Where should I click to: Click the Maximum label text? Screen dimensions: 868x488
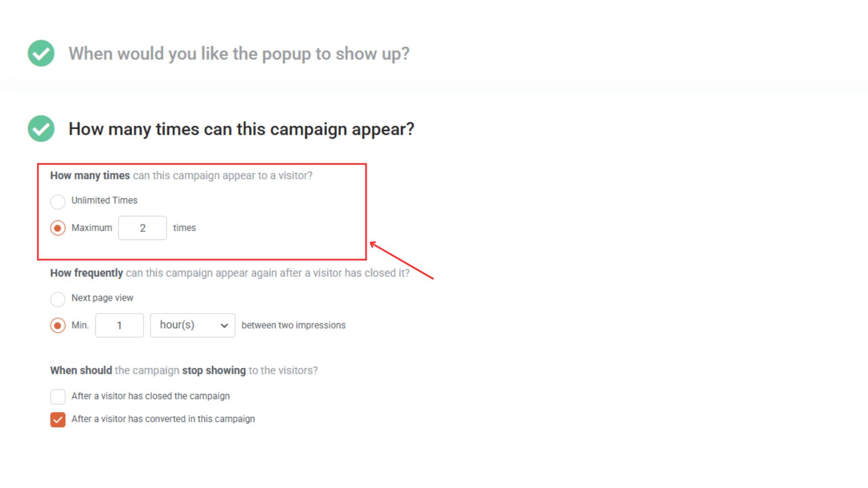pyautogui.click(x=92, y=228)
